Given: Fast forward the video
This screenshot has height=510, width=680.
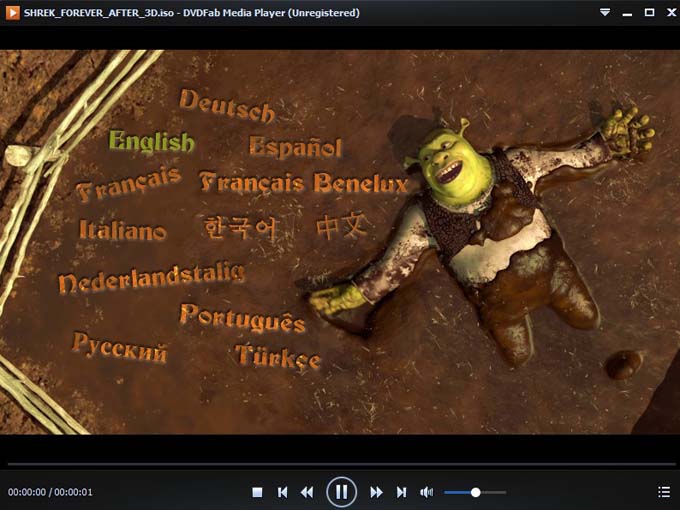Looking at the screenshot, I should (x=376, y=492).
